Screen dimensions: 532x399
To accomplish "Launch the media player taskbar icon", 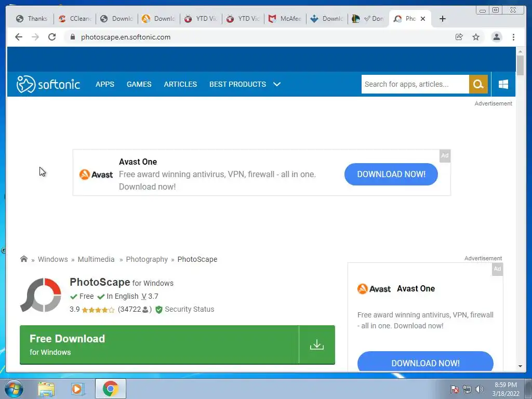I will 78,389.
